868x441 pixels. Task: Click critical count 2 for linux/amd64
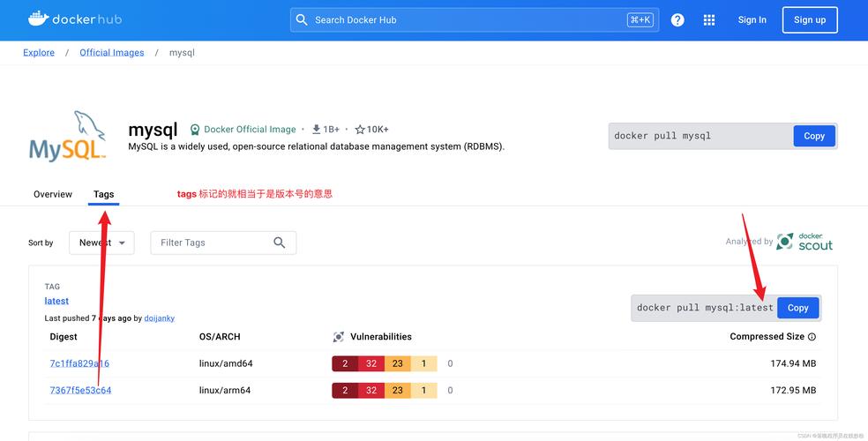pyautogui.click(x=345, y=363)
